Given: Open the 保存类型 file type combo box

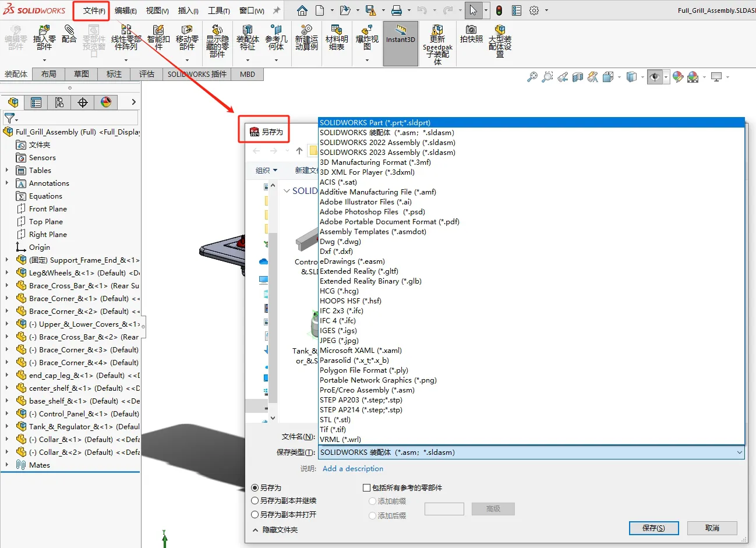Looking at the screenshot, I should (x=531, y=452).
